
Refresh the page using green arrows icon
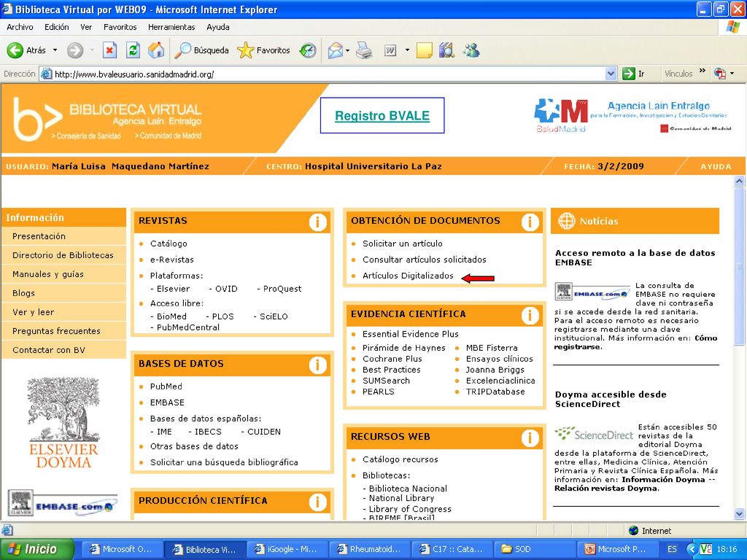(133, 50)
